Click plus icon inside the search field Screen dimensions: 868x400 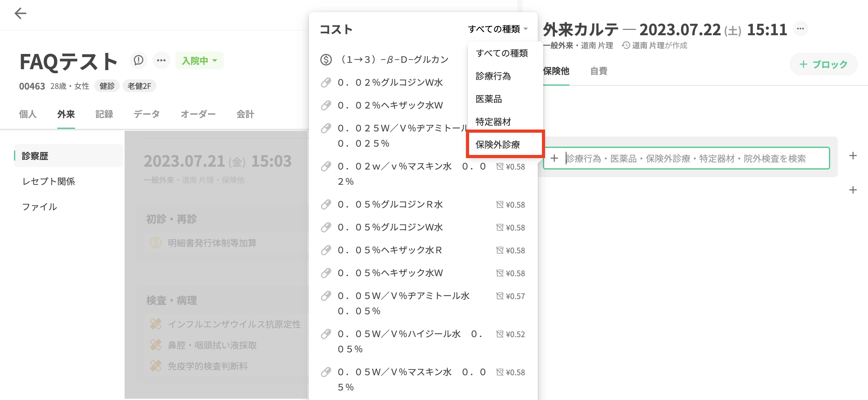pyautogui.click(x=554, y=158)
